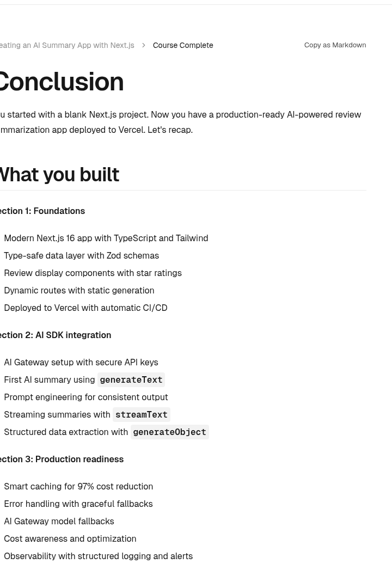Click the breadcrumb chevron separator icon
Viewport: 392px width, 588px height.
click(x=144, y=45)
